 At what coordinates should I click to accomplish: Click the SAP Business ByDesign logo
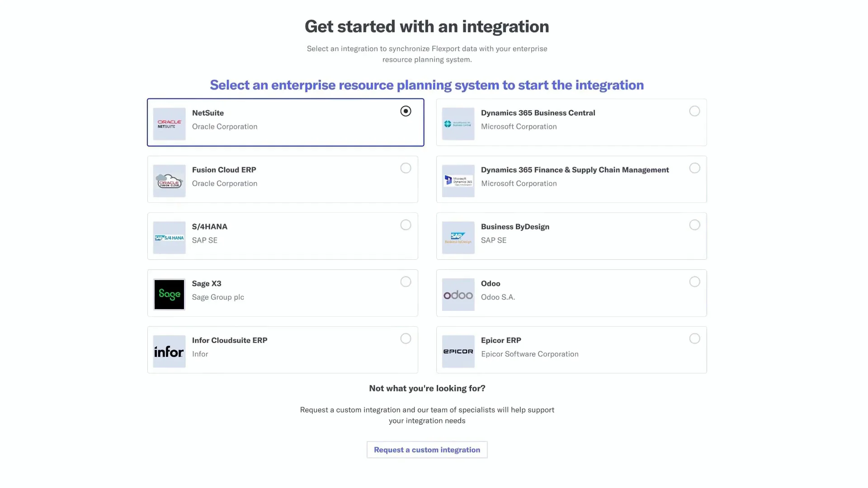coord(458,238)
